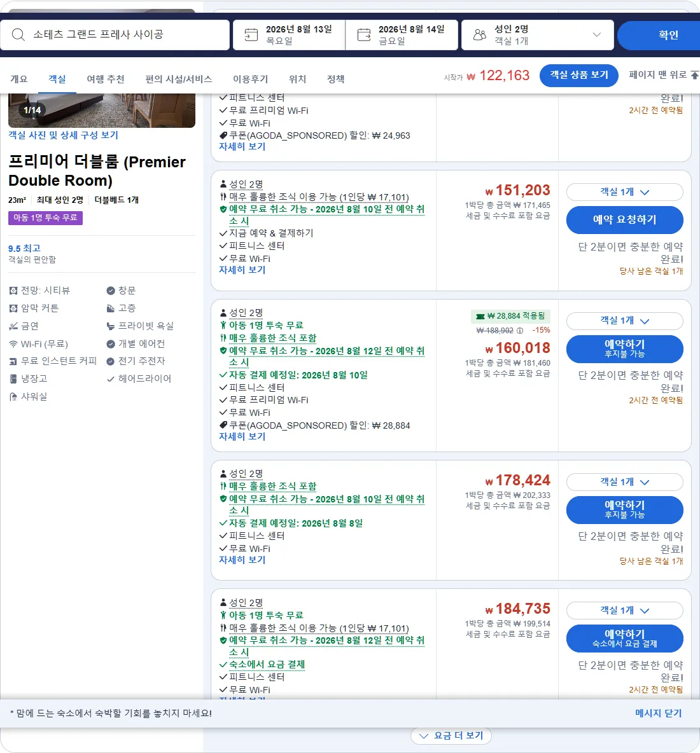Click the refrigerator icon
The height and width of the screenshot is (753, 700).
coord(13,379)
